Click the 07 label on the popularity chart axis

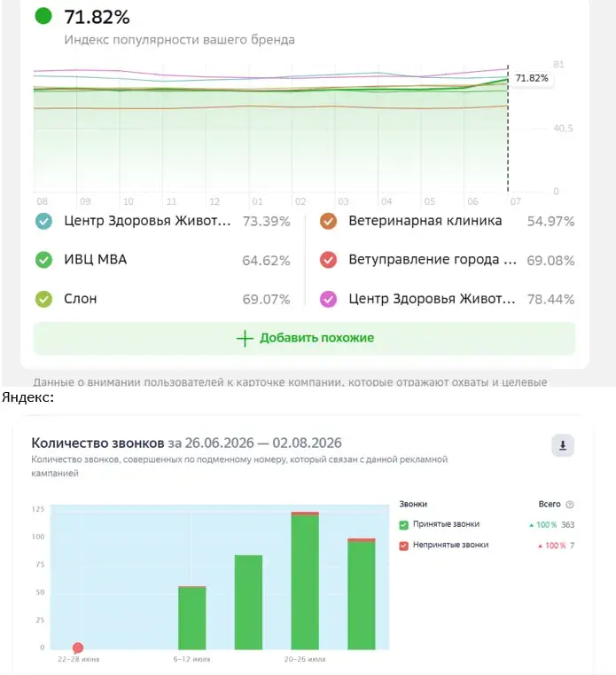click(x=515, y=201)
